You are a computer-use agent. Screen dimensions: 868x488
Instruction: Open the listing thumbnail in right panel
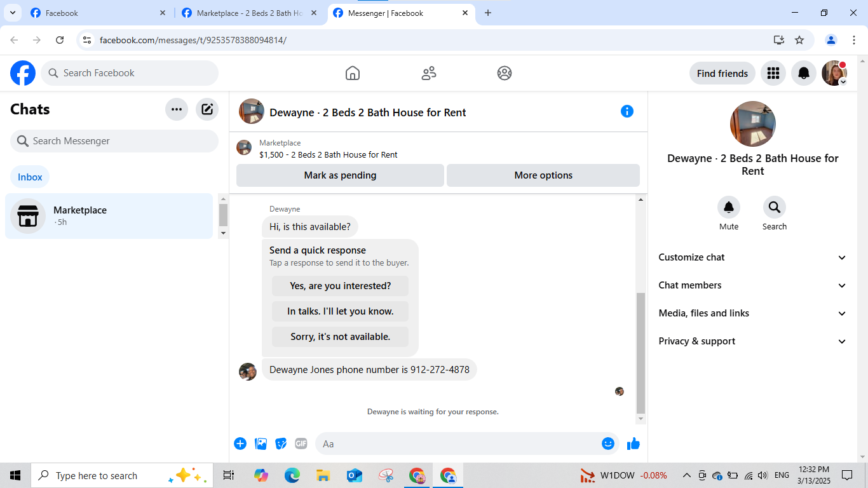click(x=753, y=124)
